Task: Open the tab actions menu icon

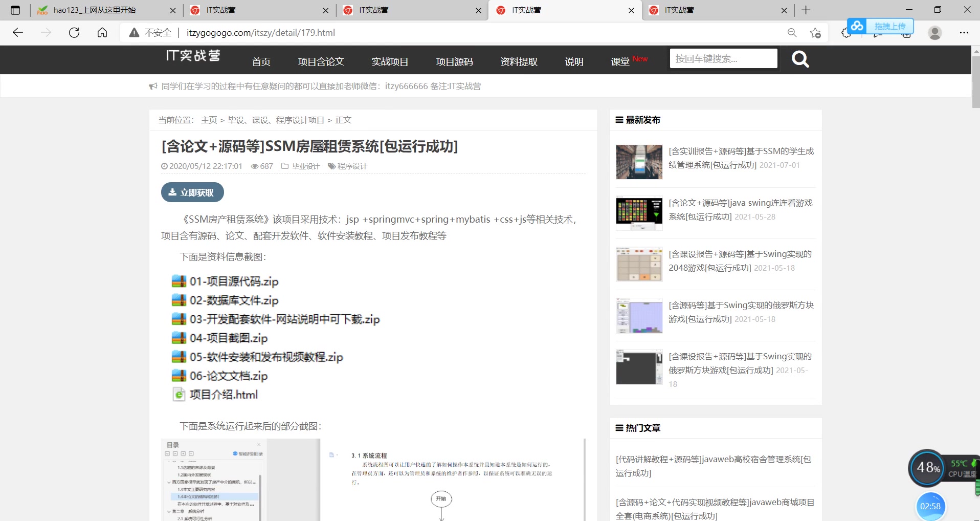Action: (x=15, y=10)
